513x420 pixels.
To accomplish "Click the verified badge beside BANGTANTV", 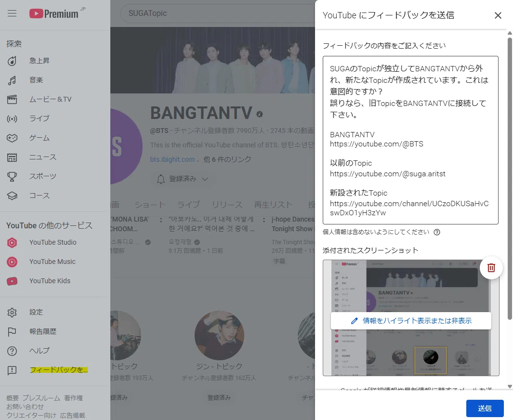I will coord(260,114).
